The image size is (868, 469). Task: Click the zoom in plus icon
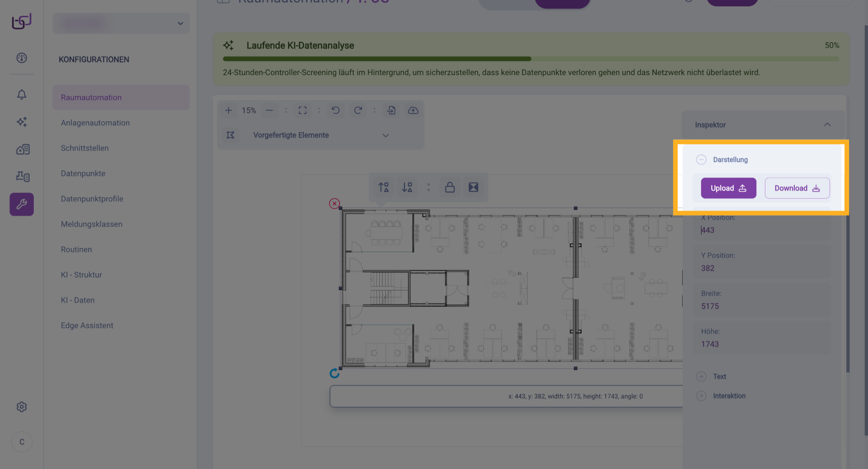coord(228,110)
